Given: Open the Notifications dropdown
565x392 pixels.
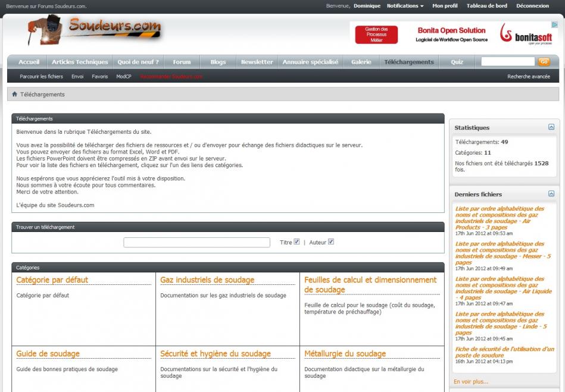Looking at the screenshot, I should 405,6.
